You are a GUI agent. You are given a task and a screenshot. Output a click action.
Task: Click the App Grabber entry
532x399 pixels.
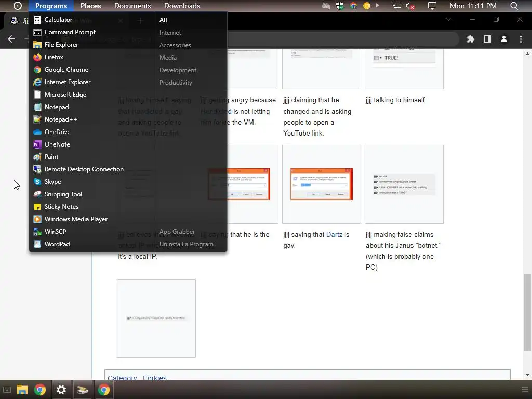177,232
